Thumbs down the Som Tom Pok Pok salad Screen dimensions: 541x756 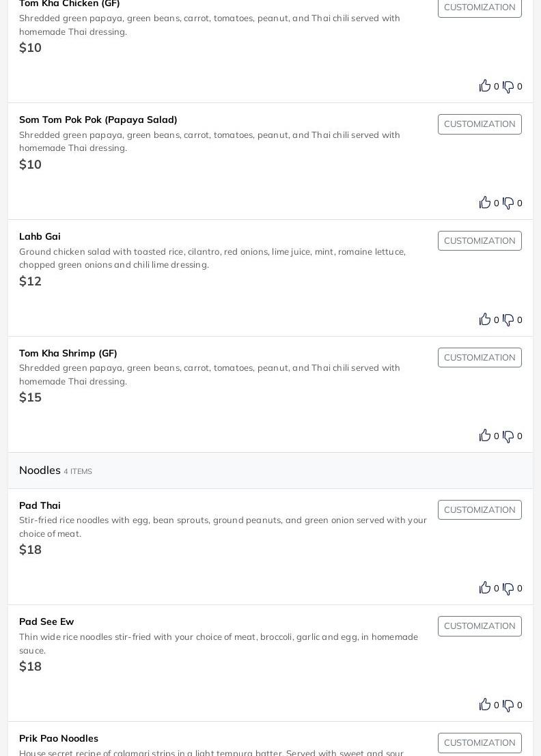(x=508, y=203)
